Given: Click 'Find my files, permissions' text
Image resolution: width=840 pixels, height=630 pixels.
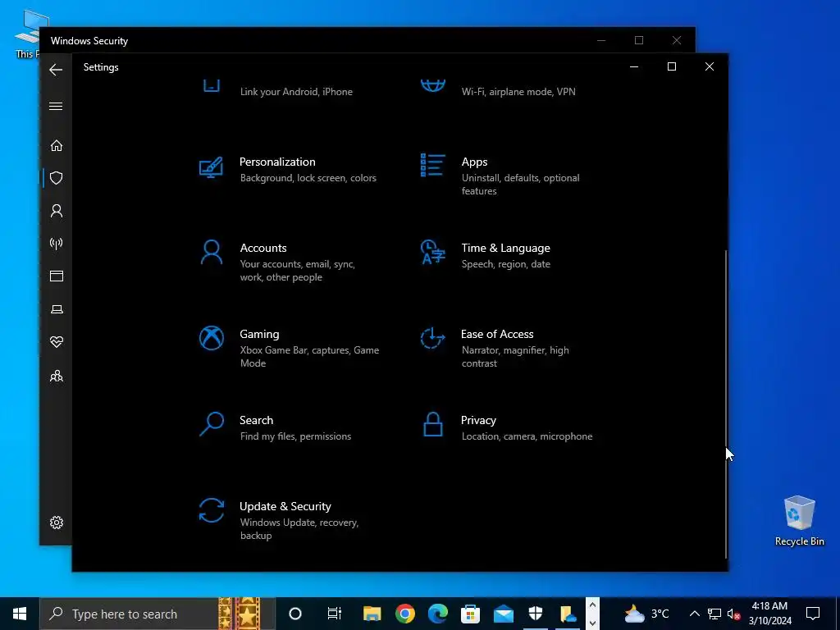Looking at the screenshot, I should 295,436.
